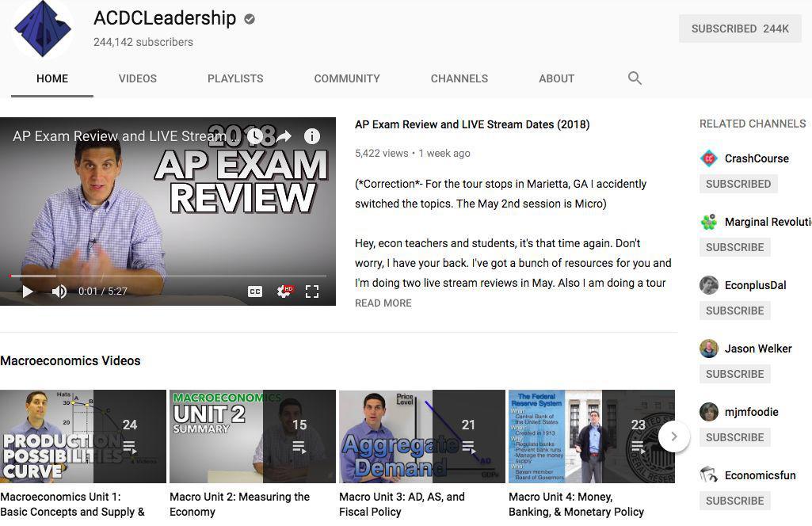Click the EconplusDal avatar icon
The height and width of the screenshot is (526, 812).
pos(709,285)
